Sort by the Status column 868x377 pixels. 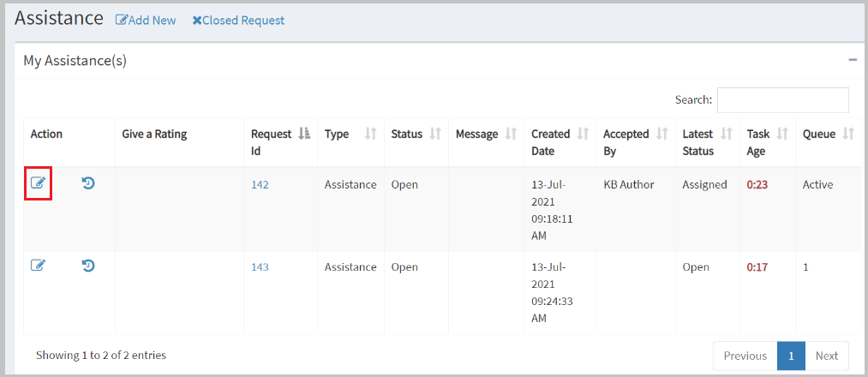coord(416,142)
